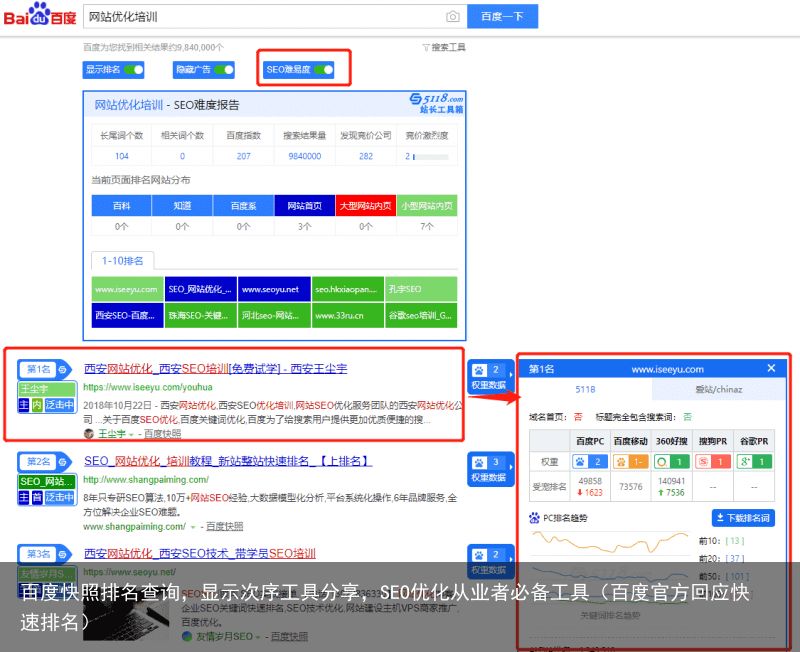Click 前10 keyword count 13

point(735,541)
